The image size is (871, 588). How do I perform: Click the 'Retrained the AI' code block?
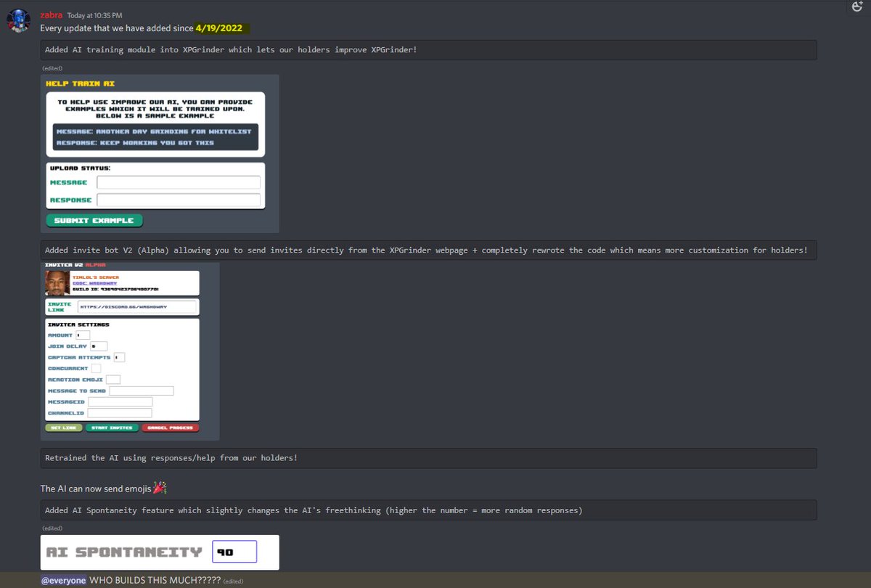pyautogui.click(x=428, y=458)
